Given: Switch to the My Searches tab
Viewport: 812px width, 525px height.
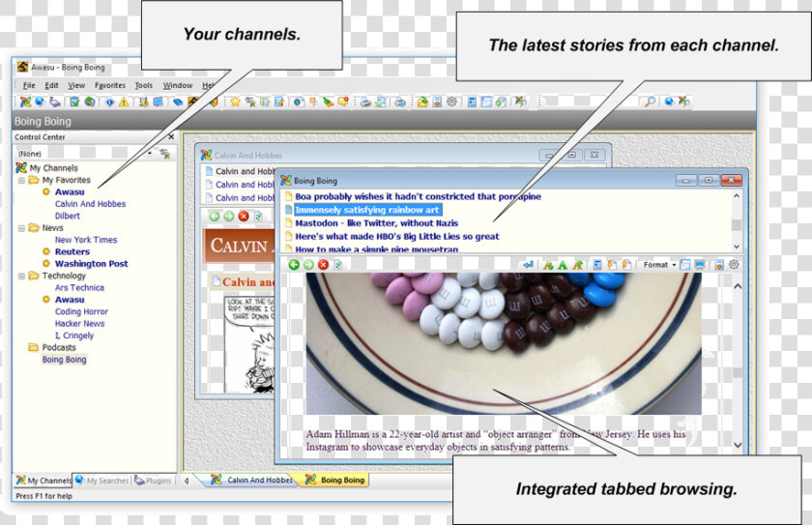Looking at the screenshot, I should click(102, 481).
